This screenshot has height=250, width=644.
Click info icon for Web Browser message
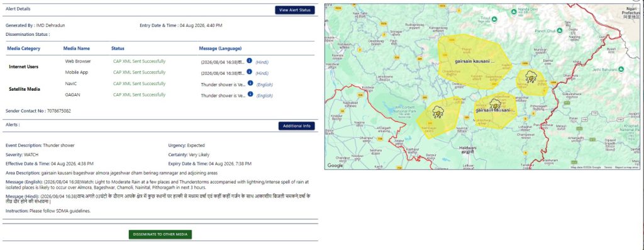pos(249,60)
